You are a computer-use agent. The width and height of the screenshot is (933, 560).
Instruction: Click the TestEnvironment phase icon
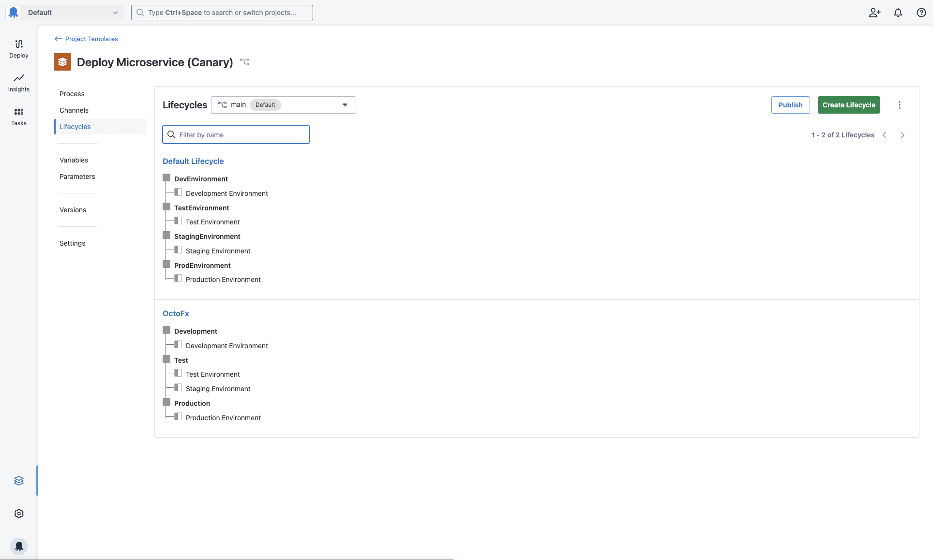coord(166,207)
